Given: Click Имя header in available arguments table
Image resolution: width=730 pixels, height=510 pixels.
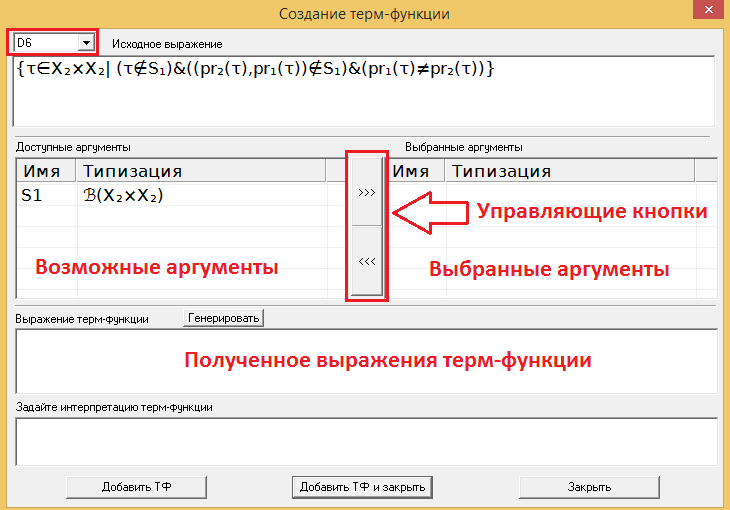Looking at the screenshot, I should tap(47, 171).
